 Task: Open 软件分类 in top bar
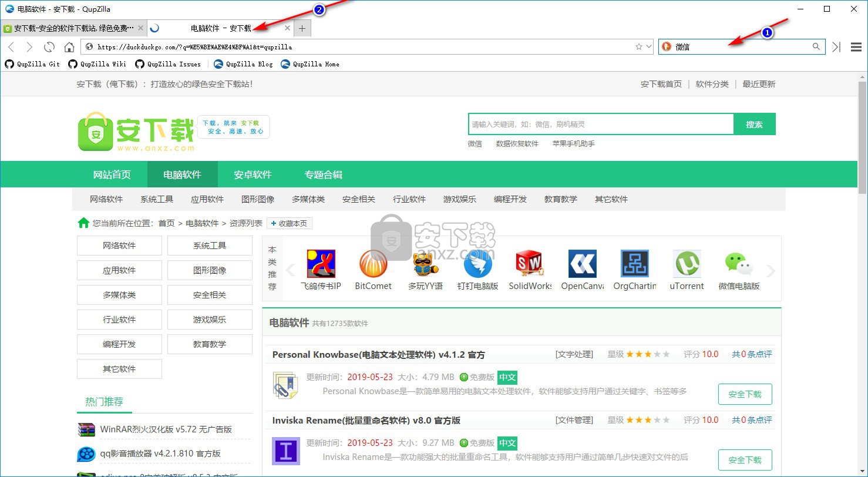coord(712,84)
